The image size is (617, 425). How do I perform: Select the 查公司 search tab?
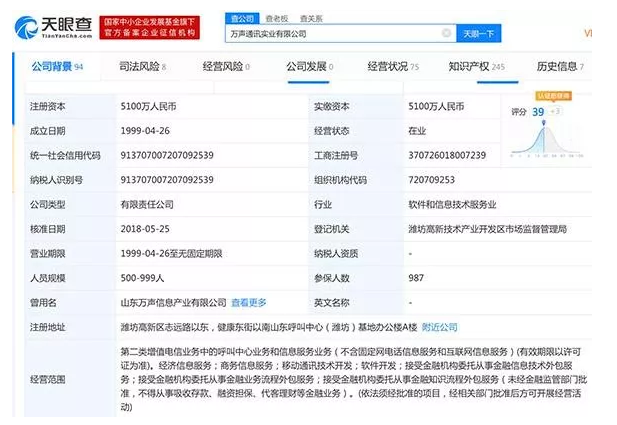point(242,18)
